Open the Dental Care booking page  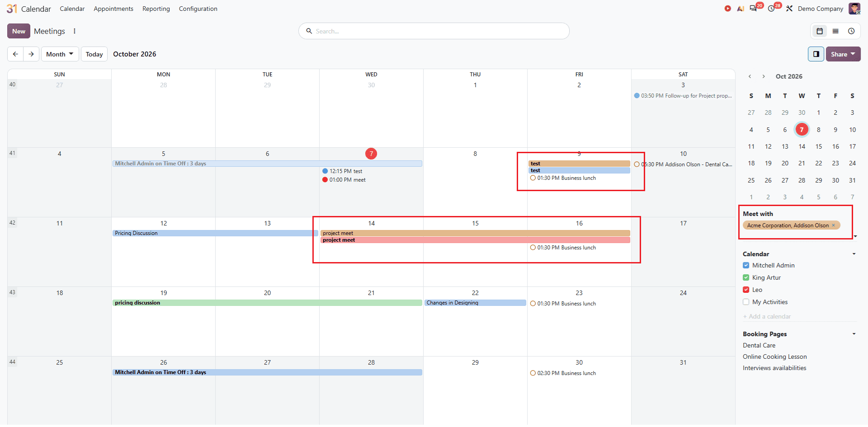pyautogui.click(x=759, y=346)
